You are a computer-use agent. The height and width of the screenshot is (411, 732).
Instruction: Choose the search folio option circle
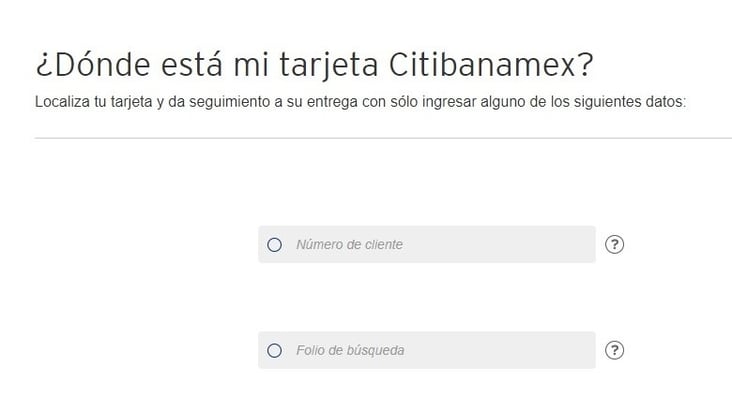tap(275, 350)
